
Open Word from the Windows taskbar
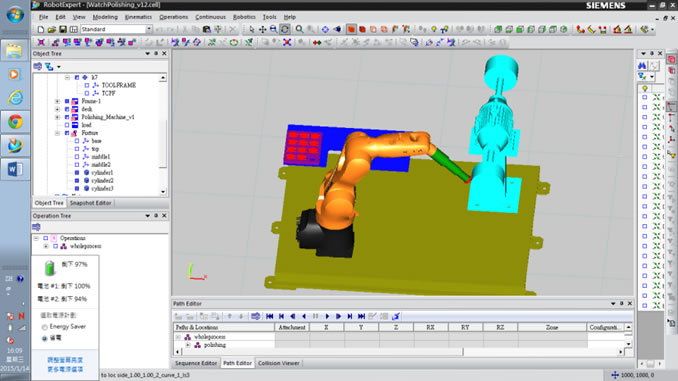point(15,170)
